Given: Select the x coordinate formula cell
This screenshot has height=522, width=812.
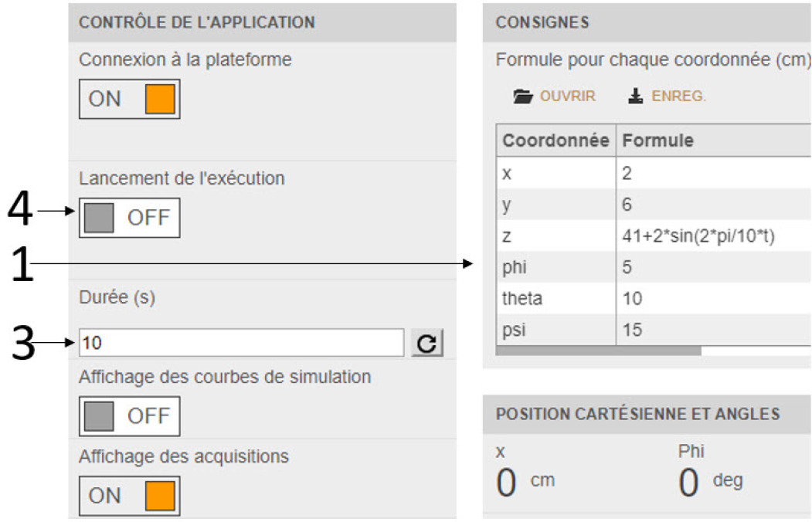Looking at the screenshot, I should click(714, 173).
